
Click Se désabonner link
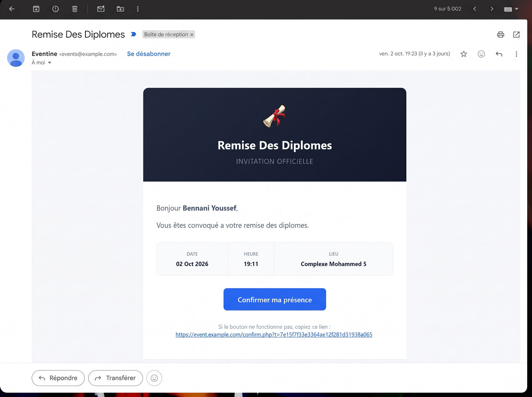pos(149,54)
